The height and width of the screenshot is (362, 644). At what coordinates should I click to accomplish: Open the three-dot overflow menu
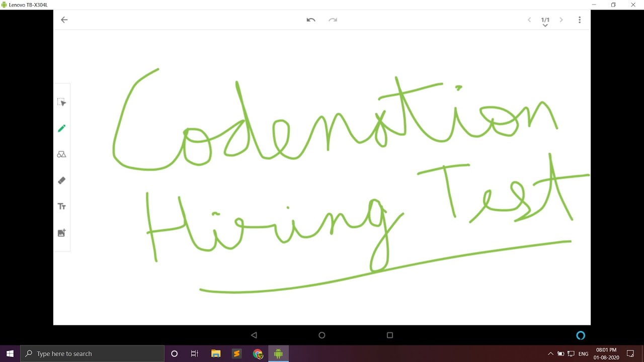(580, 20)
